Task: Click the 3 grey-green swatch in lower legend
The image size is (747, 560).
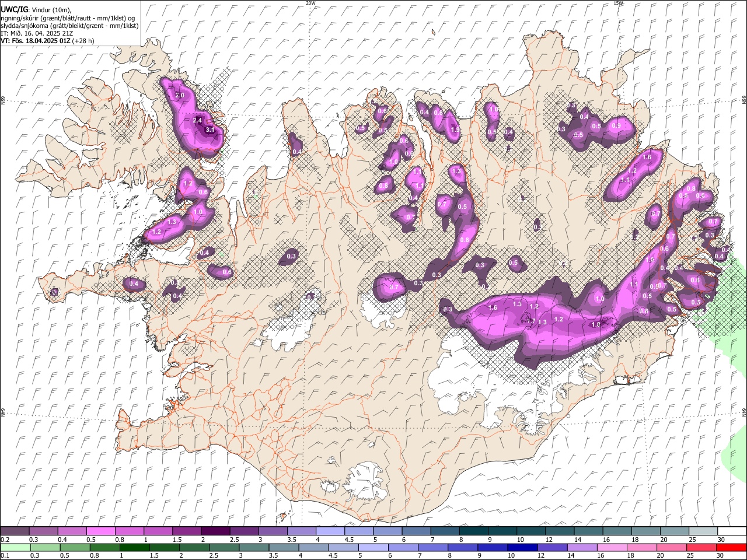Action: (x=254, y=548)
